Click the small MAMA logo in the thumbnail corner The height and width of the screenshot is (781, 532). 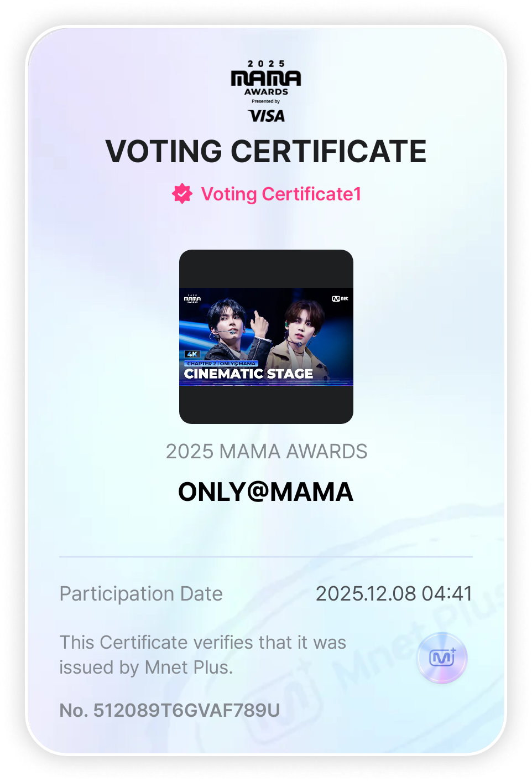click(192, 299)
